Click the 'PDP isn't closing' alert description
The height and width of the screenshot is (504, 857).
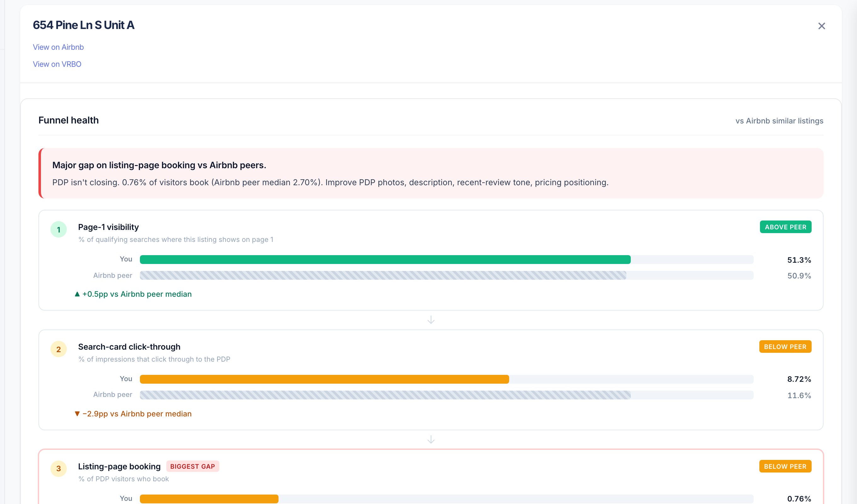(x=330, y=183)
